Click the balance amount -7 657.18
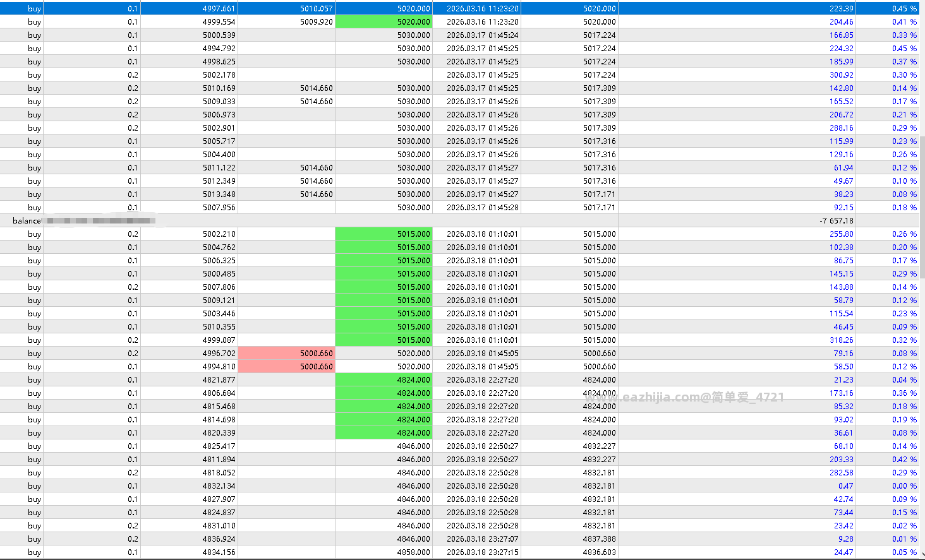The image size is (925, 560). 836,221
